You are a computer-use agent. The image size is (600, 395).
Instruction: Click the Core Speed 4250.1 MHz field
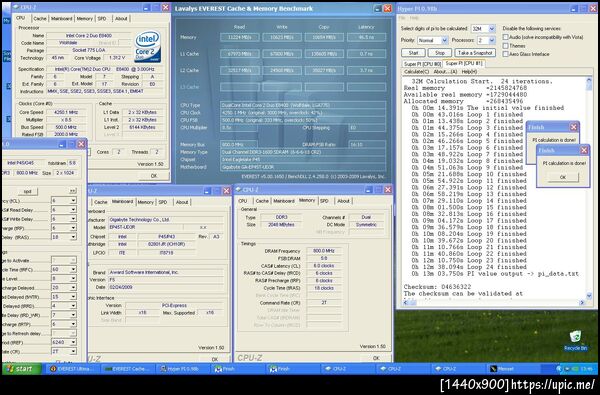click(x=66, y=113)
